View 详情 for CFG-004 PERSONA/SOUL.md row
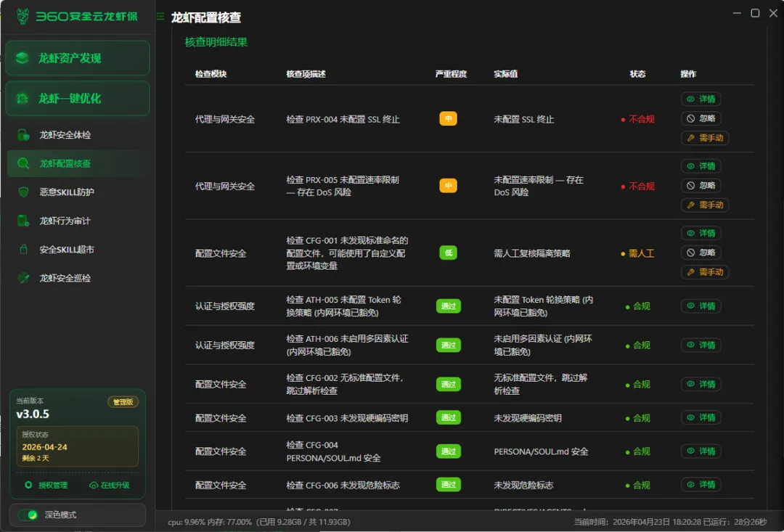The width and height of the screenshot is (784, 532). click(x=701, y=451)
